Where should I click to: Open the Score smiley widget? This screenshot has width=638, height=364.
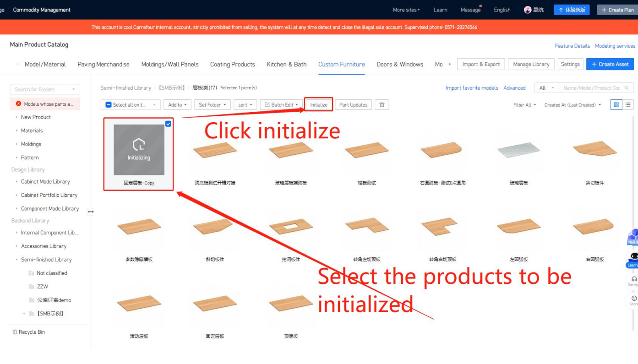(634, 300)
